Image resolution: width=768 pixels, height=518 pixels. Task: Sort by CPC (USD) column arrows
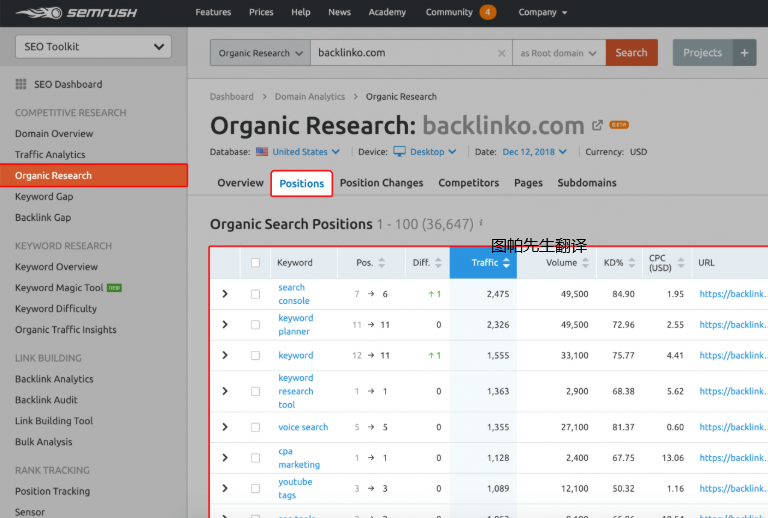coord(681,263)
